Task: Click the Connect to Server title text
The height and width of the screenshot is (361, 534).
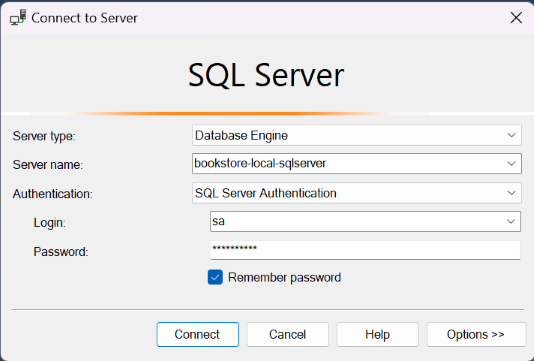Action: pyautogui.click(x=84, y=18)
